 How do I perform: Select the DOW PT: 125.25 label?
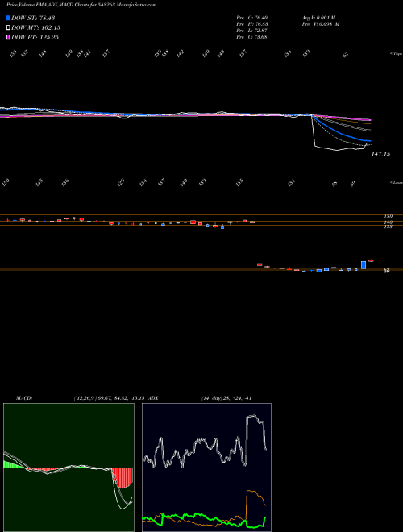(35, 37)
